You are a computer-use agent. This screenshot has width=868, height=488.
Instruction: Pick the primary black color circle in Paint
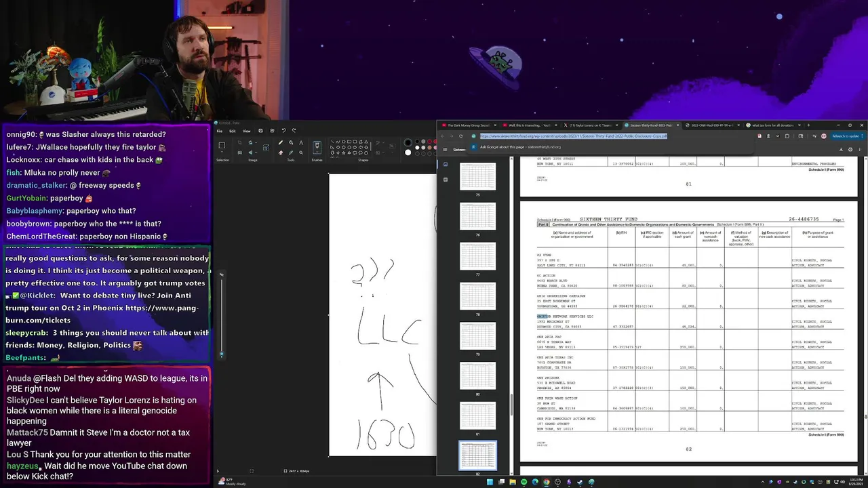coord(408,142)
